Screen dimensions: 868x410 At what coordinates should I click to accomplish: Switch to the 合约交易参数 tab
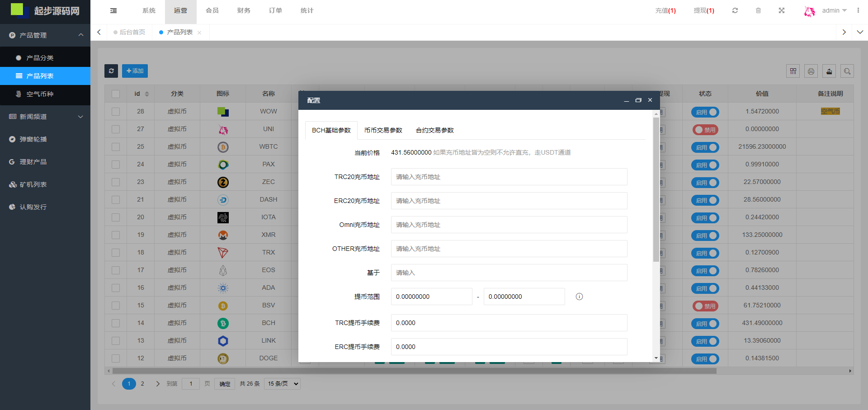(434, 130)
